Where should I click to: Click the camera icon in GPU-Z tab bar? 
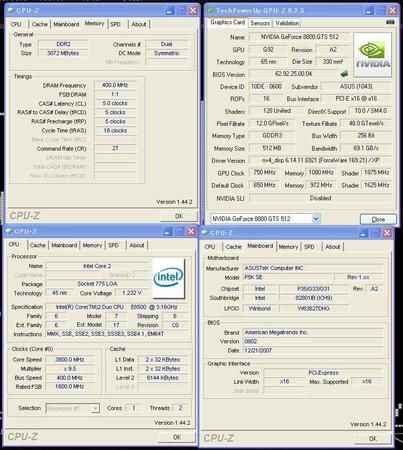point(390,22)
